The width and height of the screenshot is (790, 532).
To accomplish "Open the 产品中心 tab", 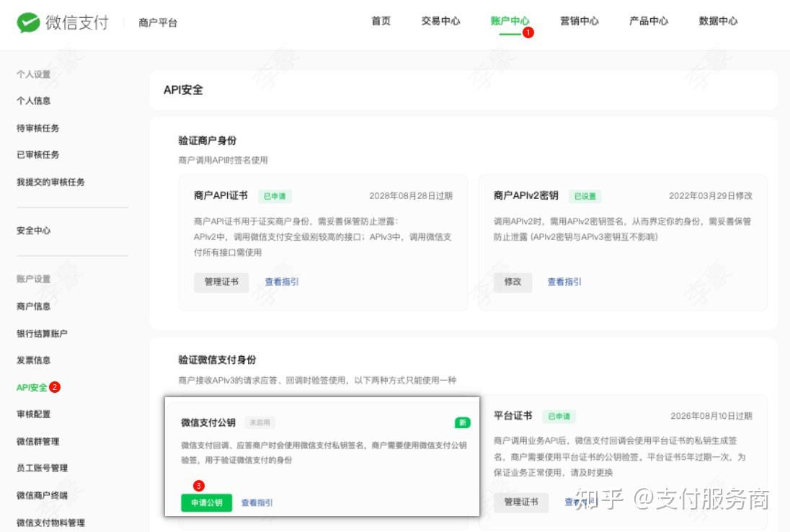I will [649, 21].
